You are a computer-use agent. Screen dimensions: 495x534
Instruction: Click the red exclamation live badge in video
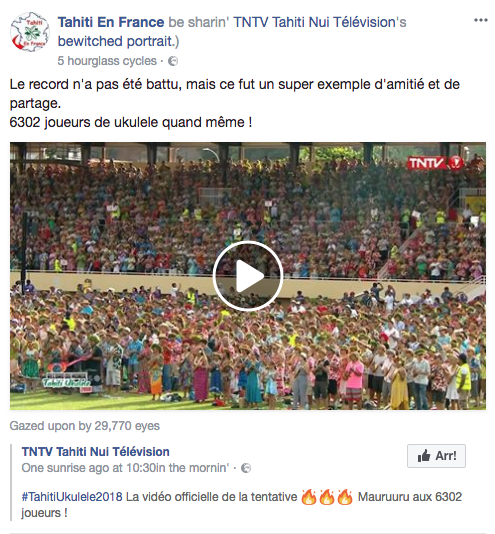point(455,163)
